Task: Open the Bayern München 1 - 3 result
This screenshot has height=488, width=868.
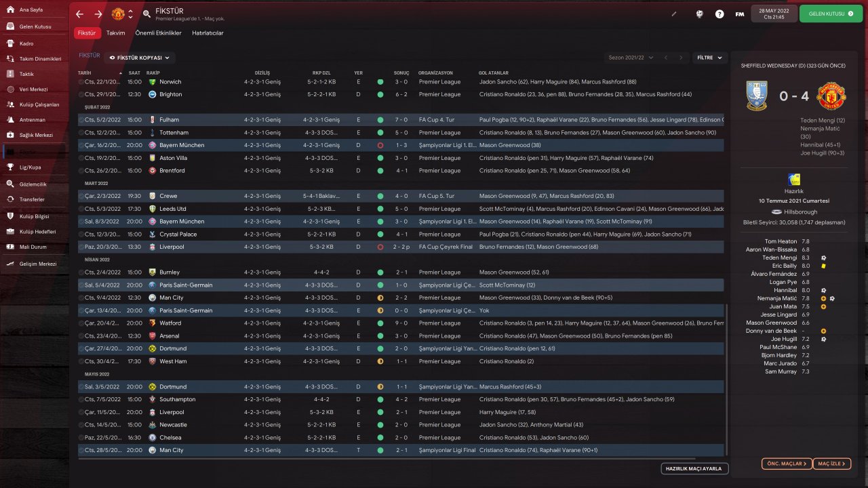Action: pos(401,145)
